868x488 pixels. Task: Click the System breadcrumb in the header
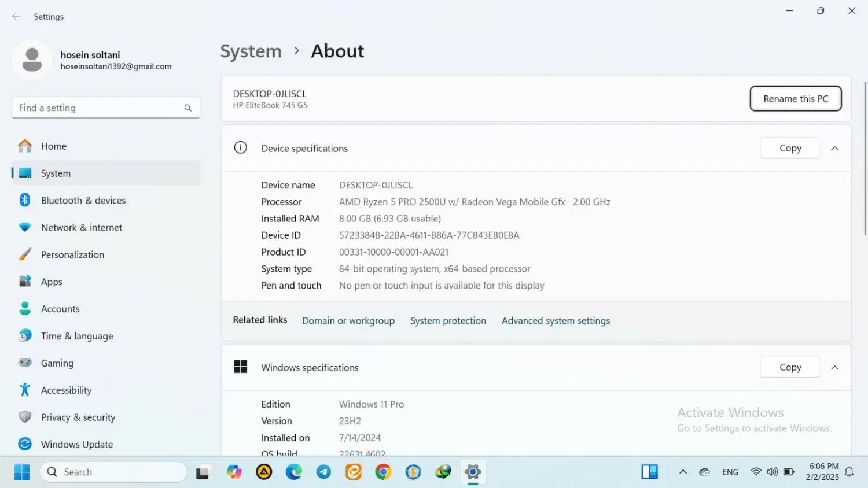point(251,51)
